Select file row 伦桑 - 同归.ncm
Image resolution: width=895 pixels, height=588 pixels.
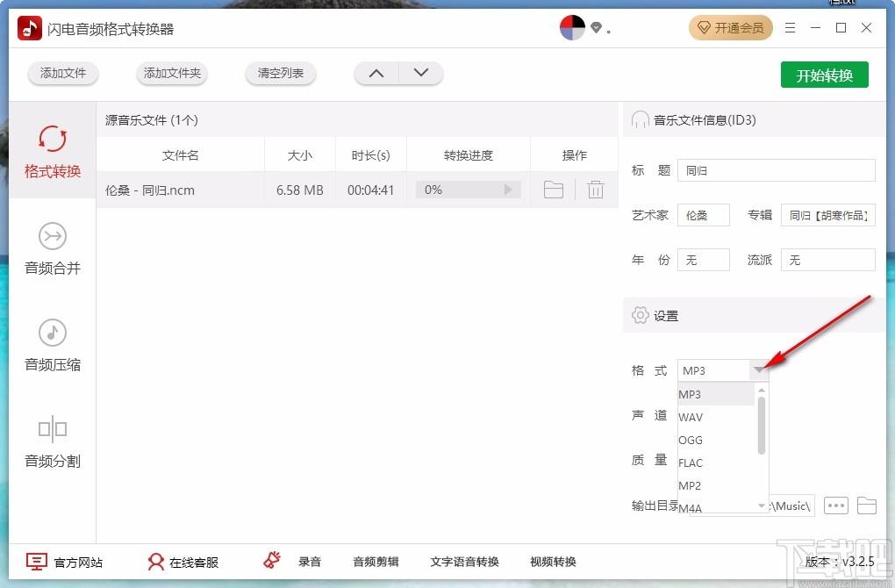357,190
